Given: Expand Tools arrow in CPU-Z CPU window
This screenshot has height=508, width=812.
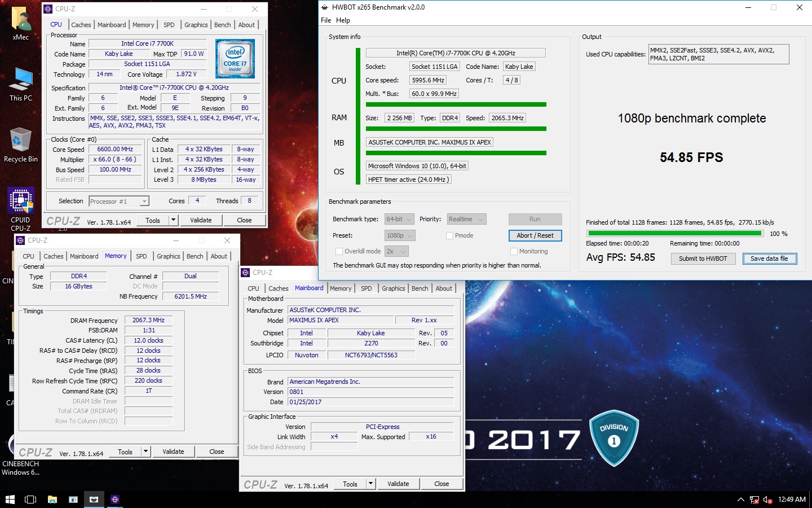Looking at the screenshot, I should point(174,220).
